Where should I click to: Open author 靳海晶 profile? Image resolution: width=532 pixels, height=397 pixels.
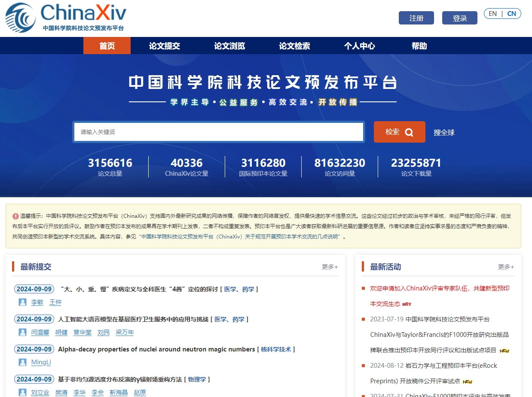tap(119, 393)
